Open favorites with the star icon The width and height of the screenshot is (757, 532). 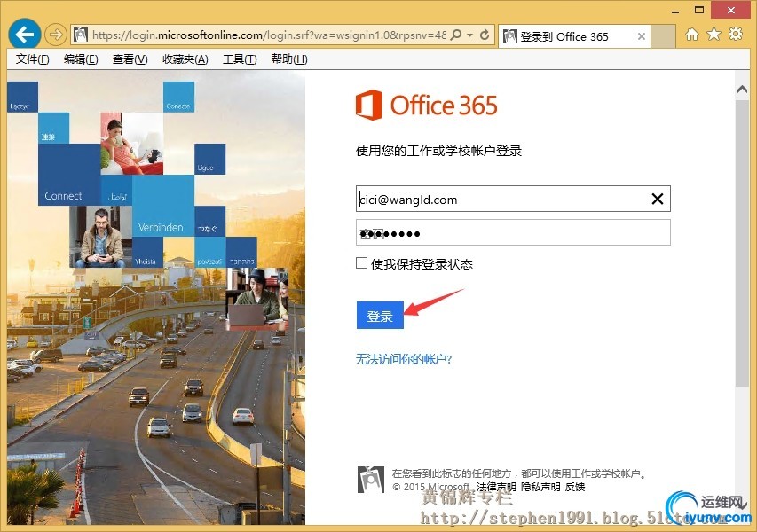click(714, 35)
